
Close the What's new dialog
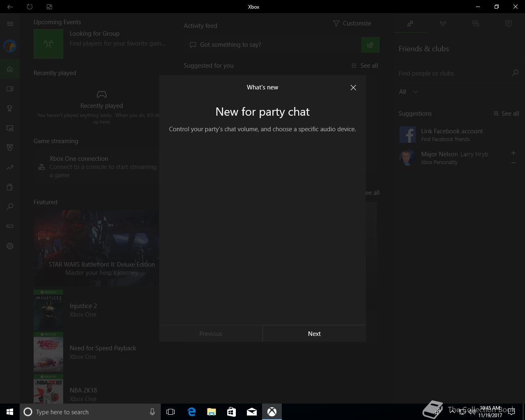coord(353,87)
